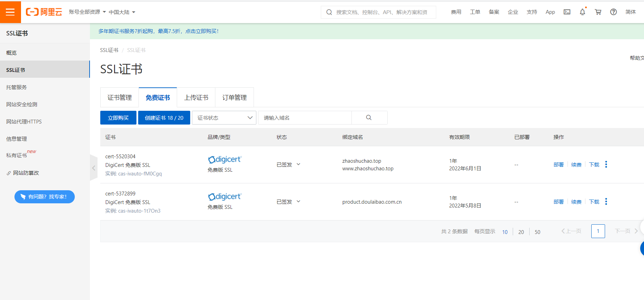644x300 pixels.
Task: Open more actions dots for cert-5372899
Action: pyautogui.click(x=606, y=202)
